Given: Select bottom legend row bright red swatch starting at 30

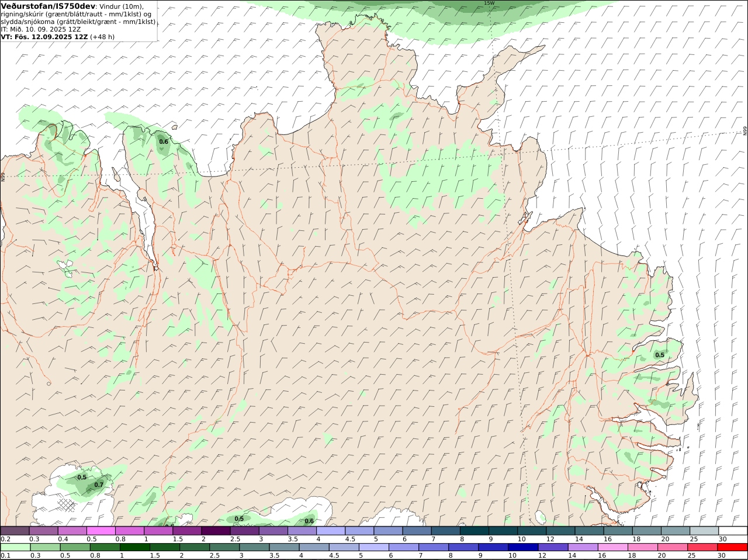Looking at the screenshot, I should point(733,547).
